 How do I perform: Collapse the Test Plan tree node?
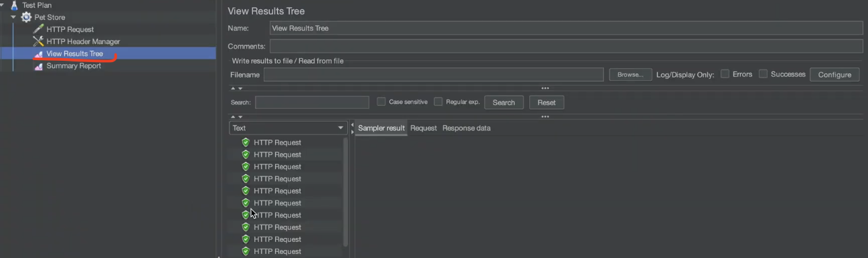(x=3, y=5)
